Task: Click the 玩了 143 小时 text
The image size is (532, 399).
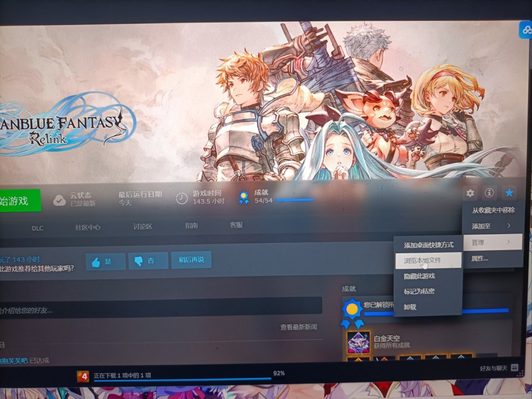Action: (20, 259)
